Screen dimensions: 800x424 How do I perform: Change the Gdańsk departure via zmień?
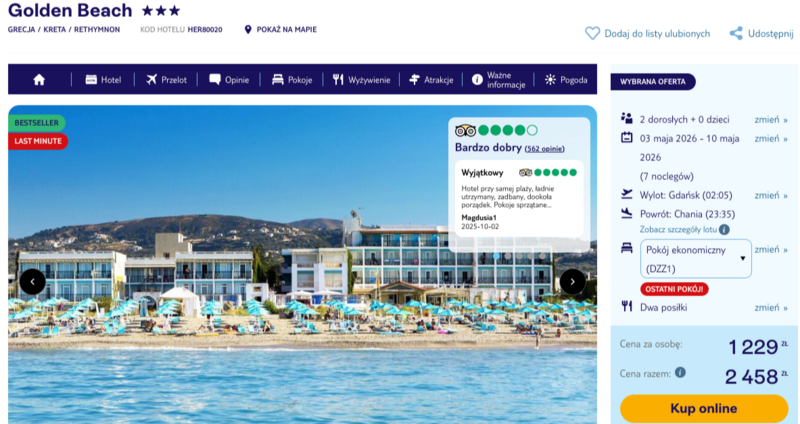coord(771,195)
